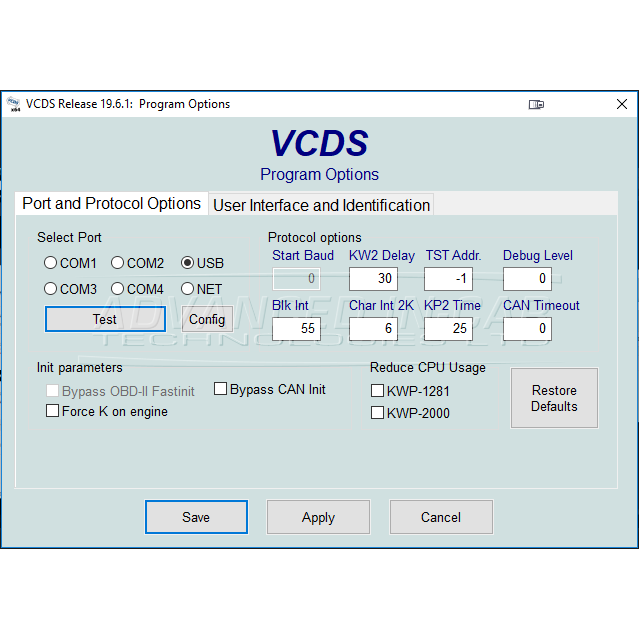Screen dimensions: 639x639
Task: Open Port and Protocol Options tab
Action: (x=111, y=203)
